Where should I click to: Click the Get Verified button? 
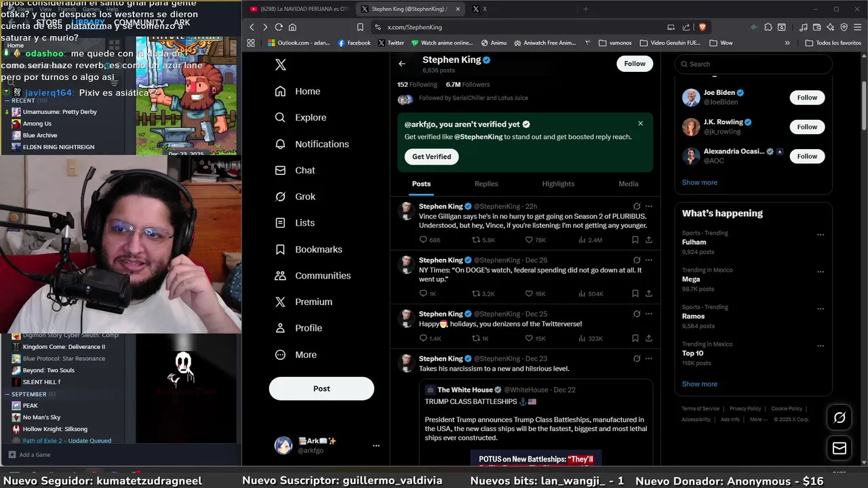click(431, 157)
